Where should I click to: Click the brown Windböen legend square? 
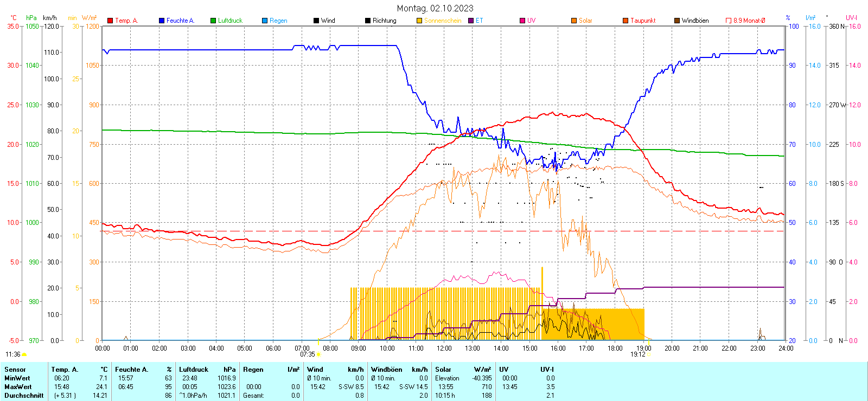point(677,21)
